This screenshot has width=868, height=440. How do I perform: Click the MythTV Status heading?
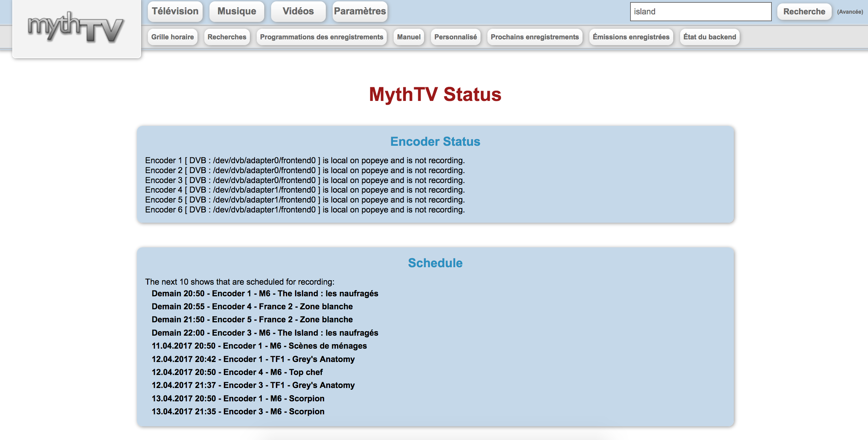[x=435, y=94]
